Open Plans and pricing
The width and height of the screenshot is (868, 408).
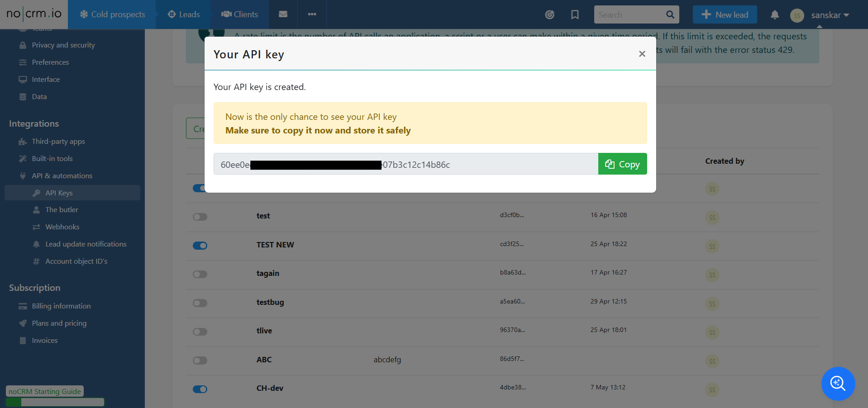[x=59, y=323]
